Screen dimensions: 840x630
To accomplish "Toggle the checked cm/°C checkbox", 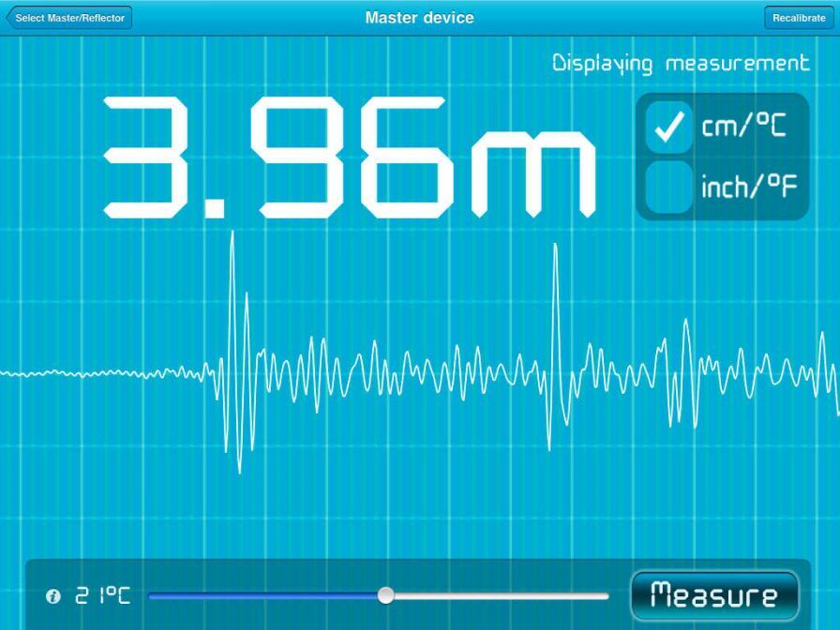I will click(x=668, y=127).
